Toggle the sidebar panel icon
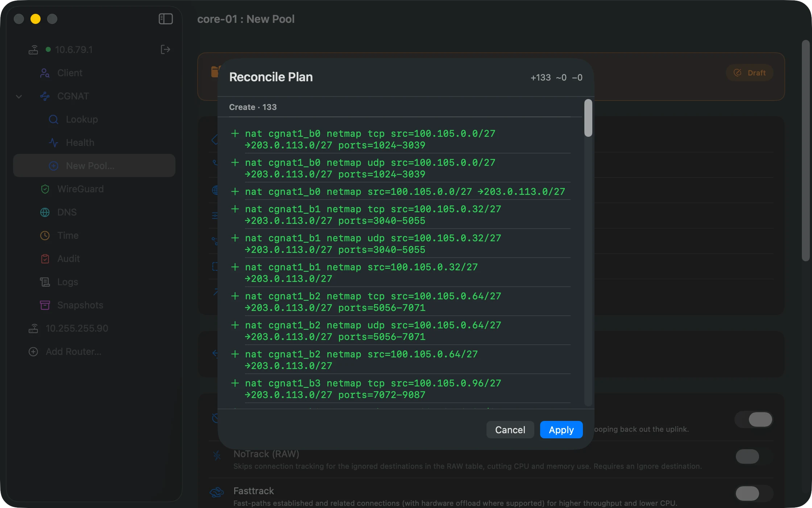 166,19
